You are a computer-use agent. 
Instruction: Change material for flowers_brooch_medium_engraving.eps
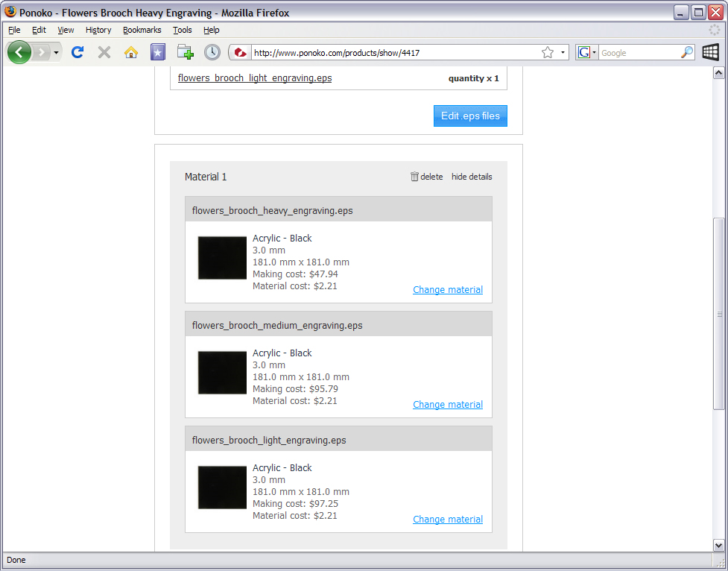tap(447, 404)
